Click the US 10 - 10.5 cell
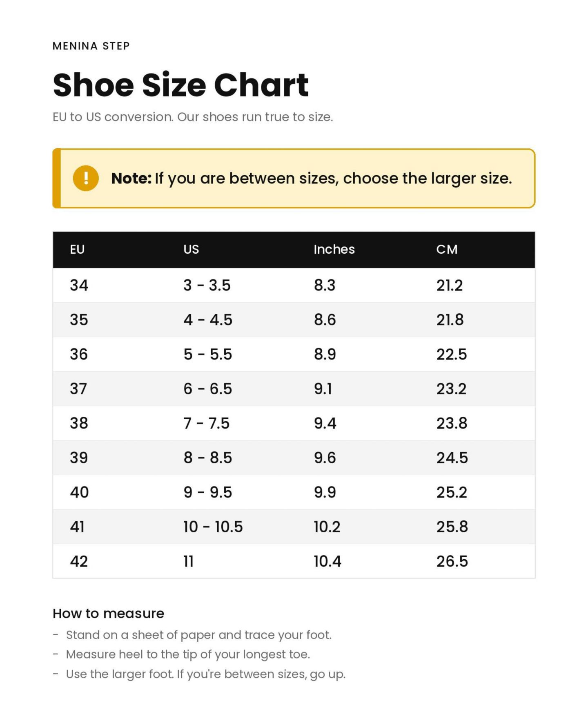This screenshot has width=588, height=719. pos(213,527)
